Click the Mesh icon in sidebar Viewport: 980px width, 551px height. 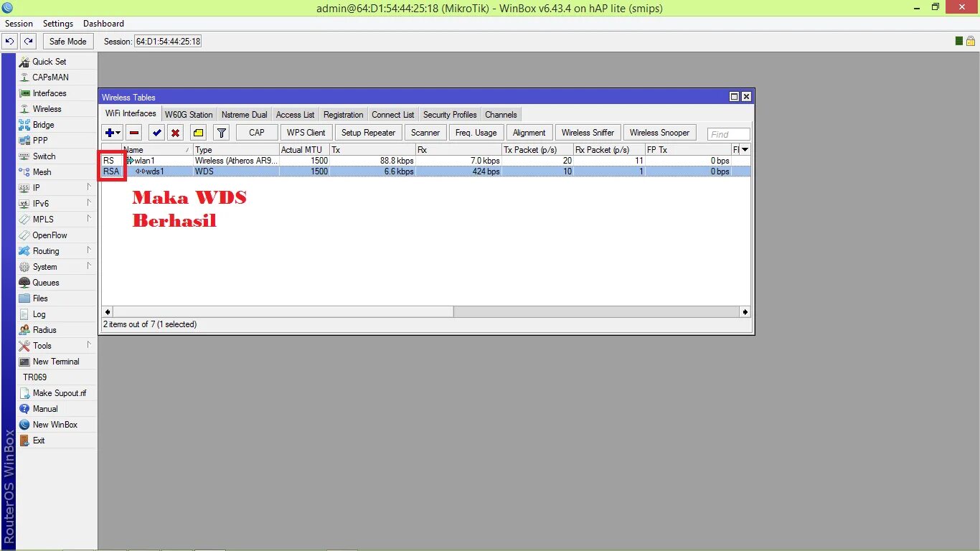click(24, 172)
